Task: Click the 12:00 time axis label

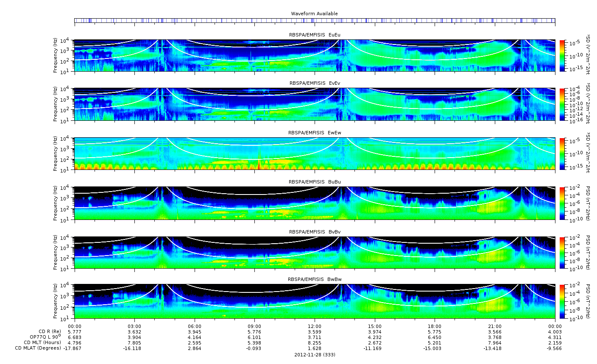Action: click(x=315, y=325)
